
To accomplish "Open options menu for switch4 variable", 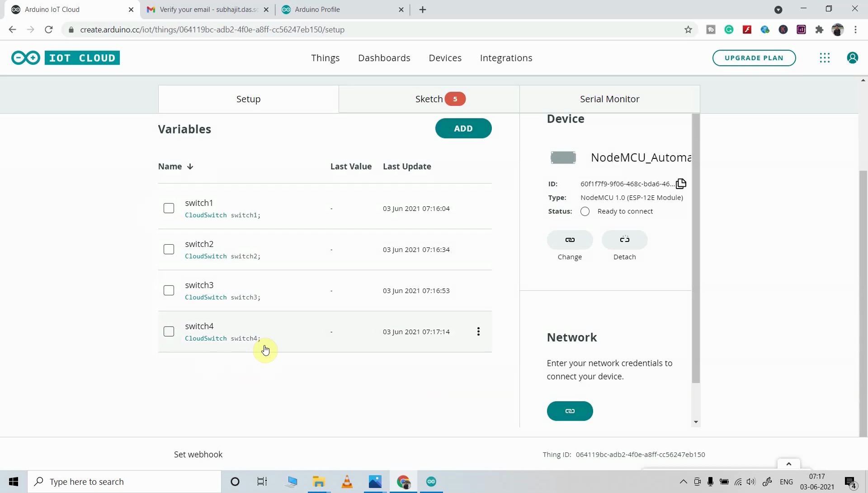I will 478,331.
